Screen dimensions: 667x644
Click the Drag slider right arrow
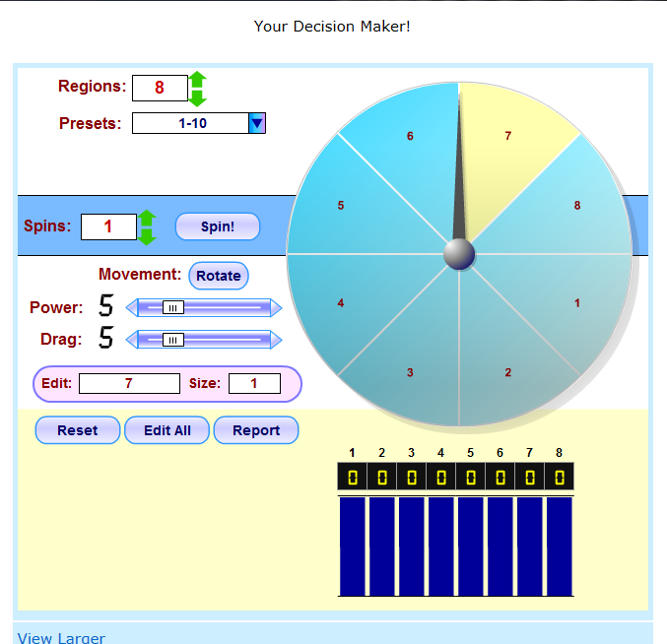(x=276, y=340)
